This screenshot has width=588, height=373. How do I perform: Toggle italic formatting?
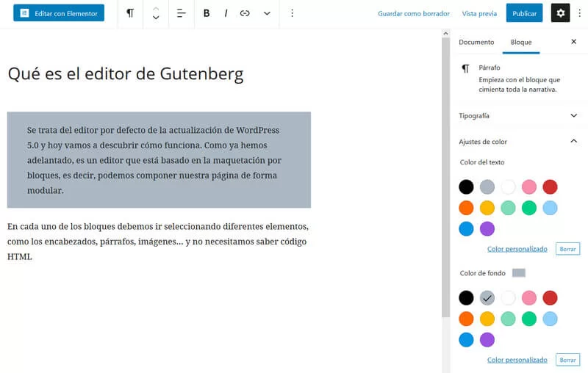pos(226,13)
